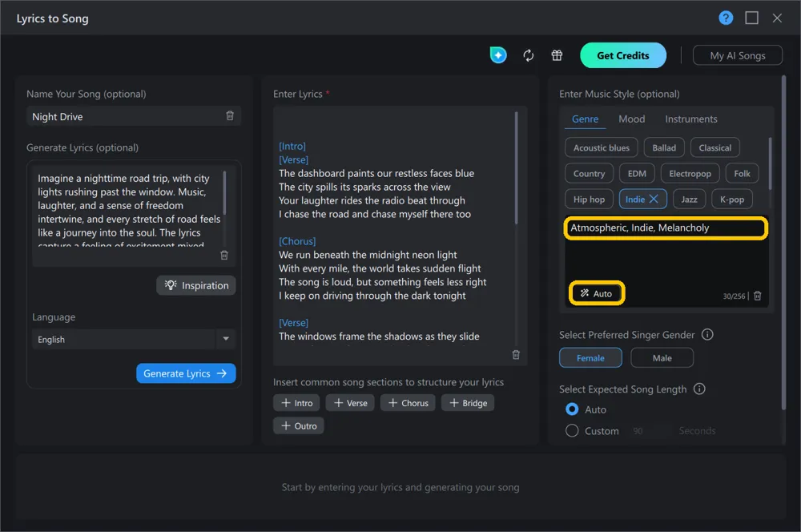Show expected song length info icon
This screenshot has height=532, width=801.
699,389
